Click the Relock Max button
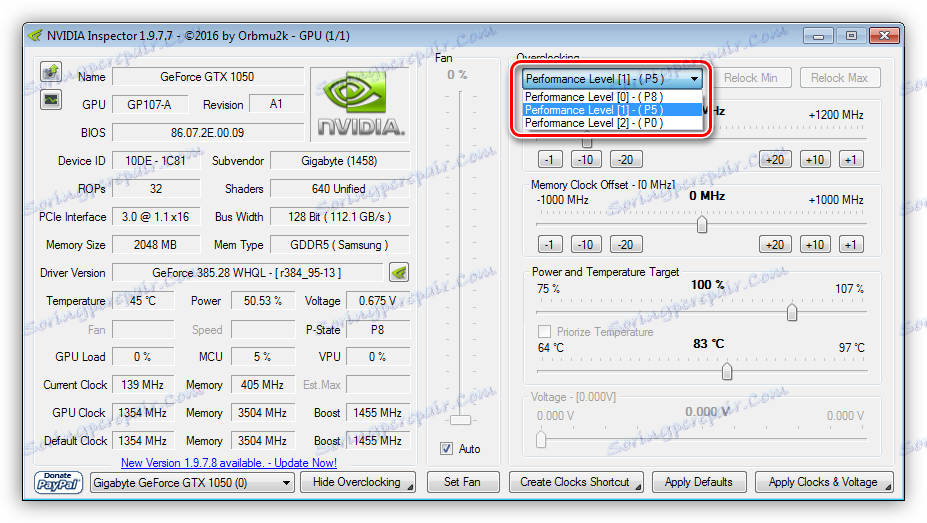 [x=840, y=78]
